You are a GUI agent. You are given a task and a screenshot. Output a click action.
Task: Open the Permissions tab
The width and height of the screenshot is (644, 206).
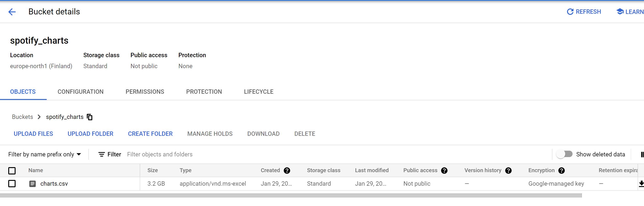[x=145, y=92]
